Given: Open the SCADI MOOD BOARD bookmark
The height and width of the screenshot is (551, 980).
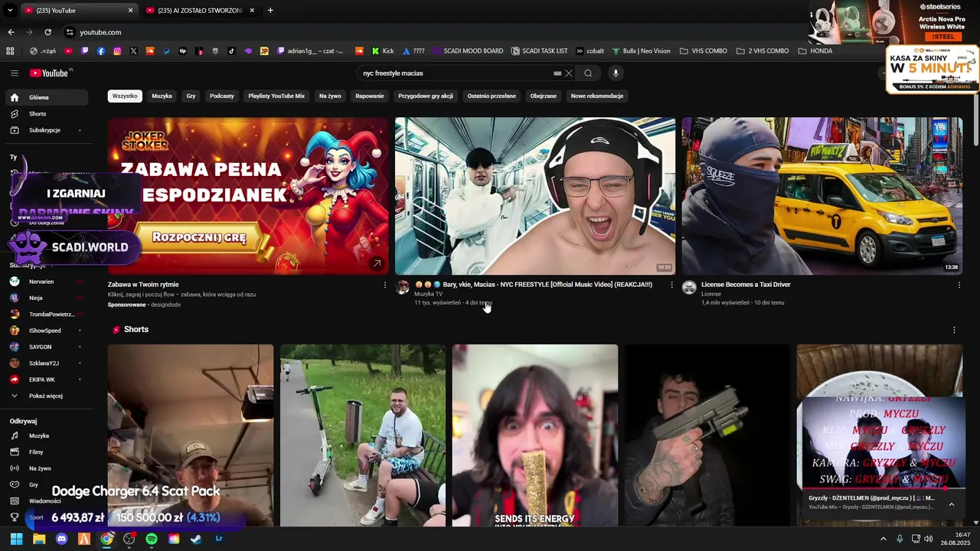Looking at the screenshot, I should tap(467, 51).
